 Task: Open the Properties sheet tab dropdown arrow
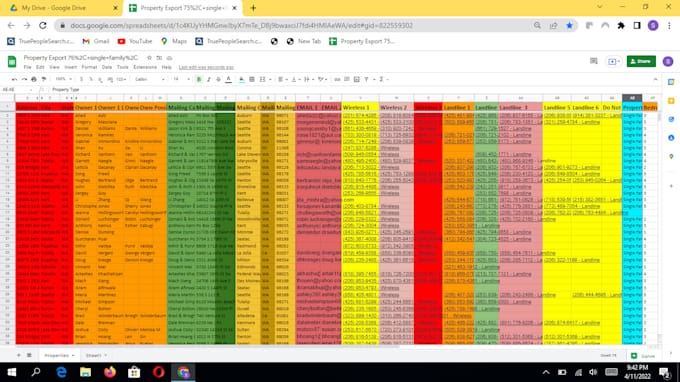pos(73,356)
